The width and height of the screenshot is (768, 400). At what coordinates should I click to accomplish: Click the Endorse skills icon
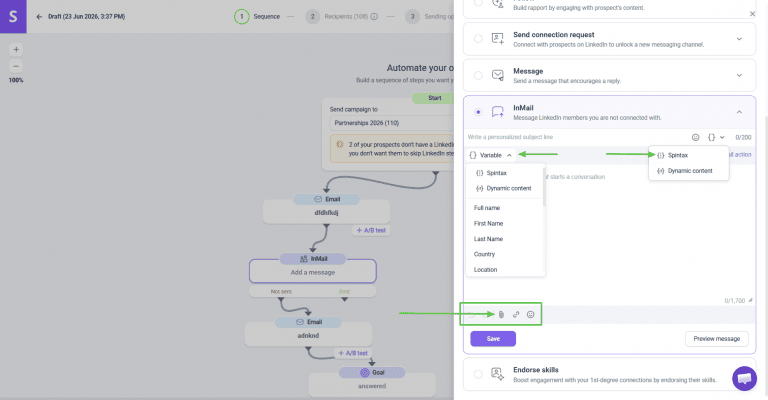coord(498,374)
